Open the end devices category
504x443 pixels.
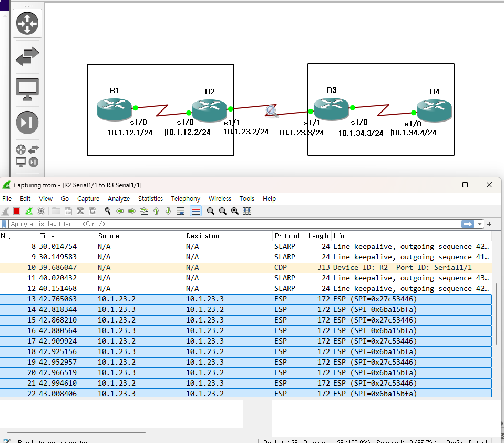[x=27, y=88]
